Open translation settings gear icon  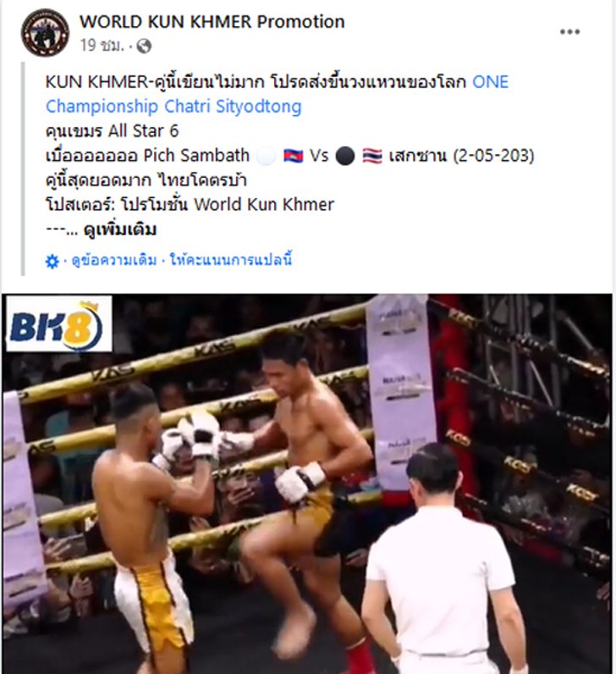pyautogui.click(x=52, y=261)
